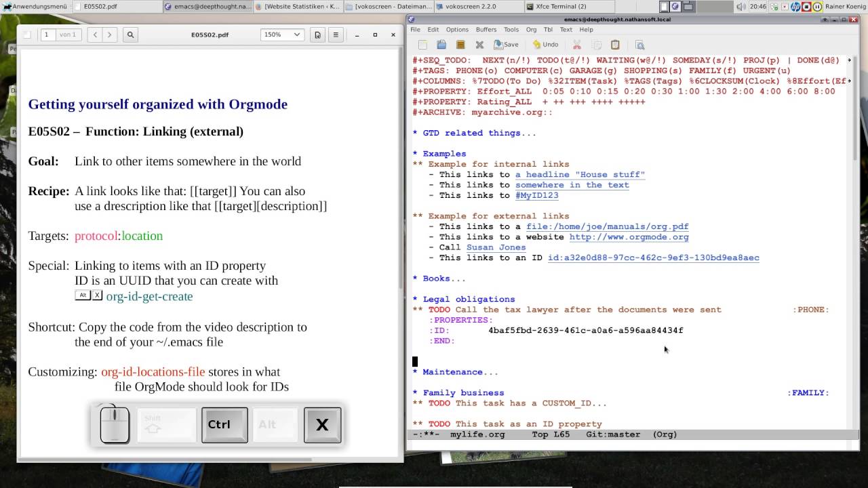The height and width of the screenshot is (488, 868).
Task: Open the Tools menu in Emacs
Action: click(511, 30)
